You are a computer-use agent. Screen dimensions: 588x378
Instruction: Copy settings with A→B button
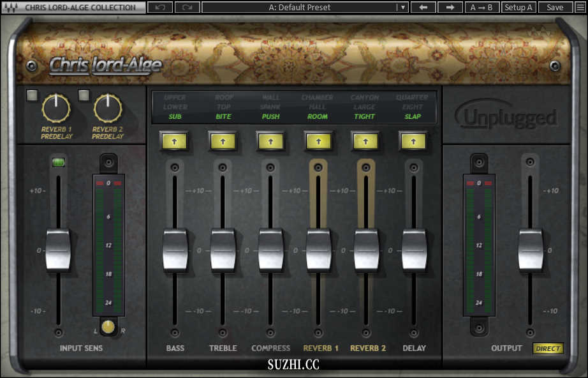[x=481, y=8]
